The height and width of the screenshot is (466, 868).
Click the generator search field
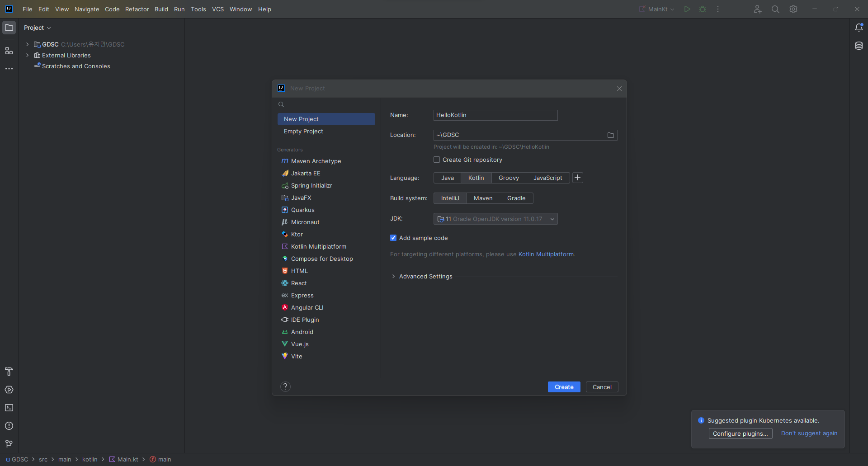tap(326, 104)
